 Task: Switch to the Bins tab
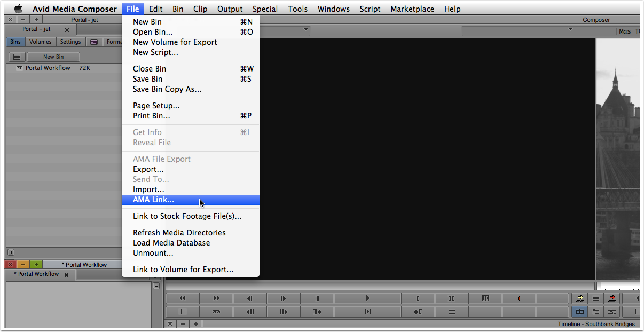[x=15, y=42]
